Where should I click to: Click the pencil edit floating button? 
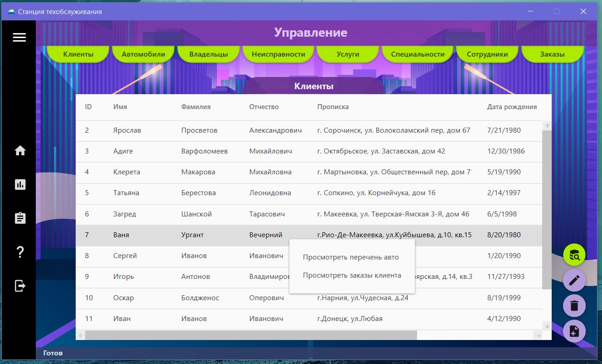[574, 281]
